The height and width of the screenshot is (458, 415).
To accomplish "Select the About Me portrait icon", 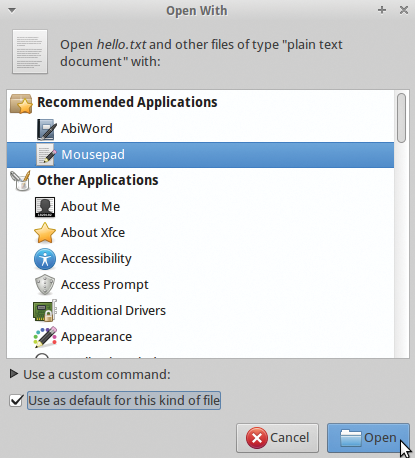I will tap(45, 207).
